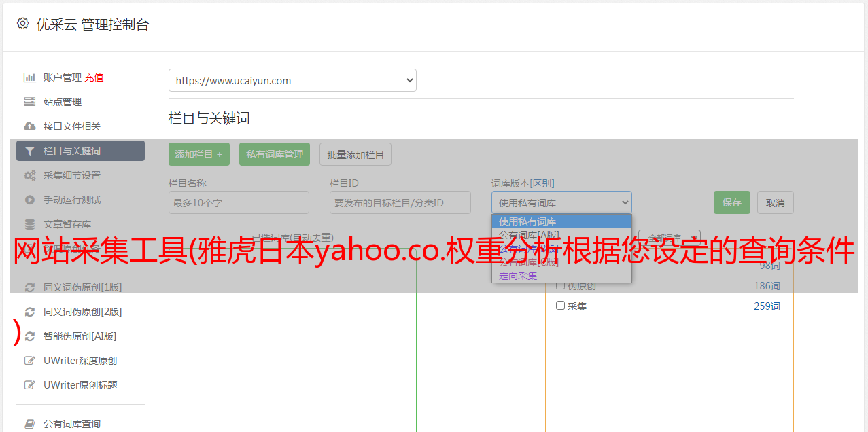Click the 栏目ID input field

400,202
